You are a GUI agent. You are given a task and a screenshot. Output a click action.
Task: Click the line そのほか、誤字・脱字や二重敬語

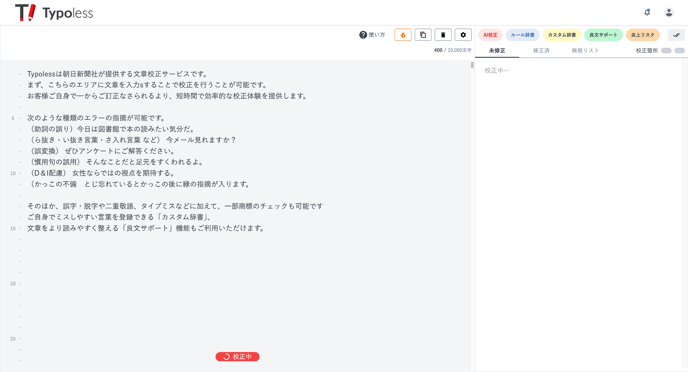pyautogui.click(x=175, y=206)
